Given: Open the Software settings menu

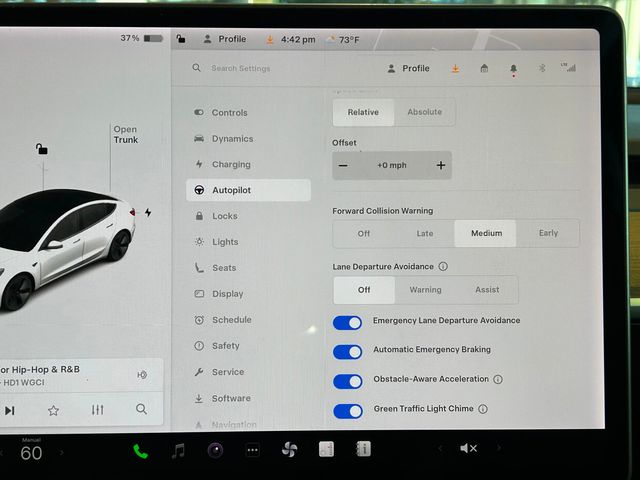Looking at the screenshot, I should point(222,398).
